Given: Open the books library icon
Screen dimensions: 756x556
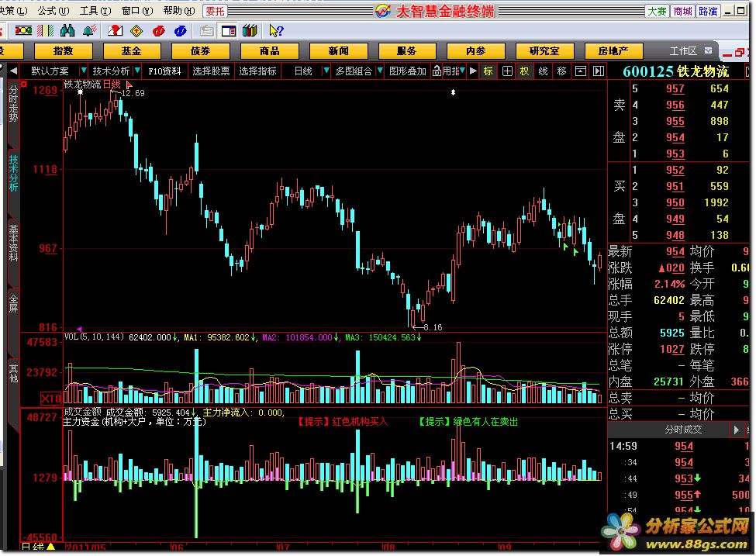Looking at the screenshot, I should pyautogui.click(x=250, y=31).
